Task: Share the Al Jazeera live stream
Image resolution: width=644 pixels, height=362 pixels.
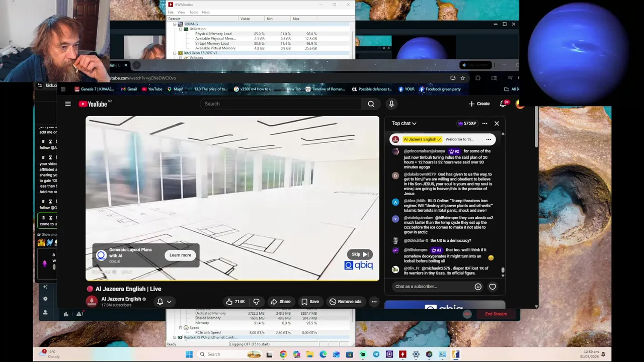Action: [280, 302]
